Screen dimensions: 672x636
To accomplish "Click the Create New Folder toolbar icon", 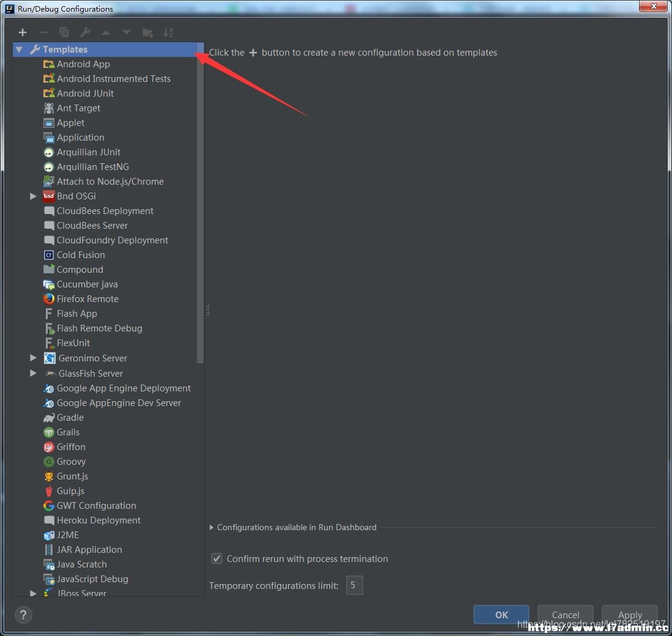I will point(147,32).
